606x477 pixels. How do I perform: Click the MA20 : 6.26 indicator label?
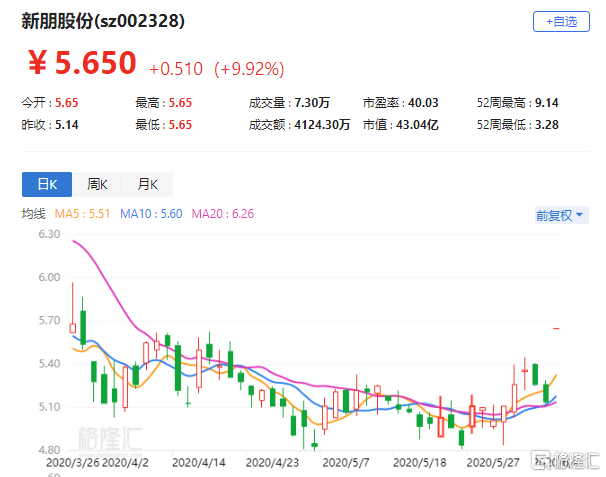click(x=223, y=214)
